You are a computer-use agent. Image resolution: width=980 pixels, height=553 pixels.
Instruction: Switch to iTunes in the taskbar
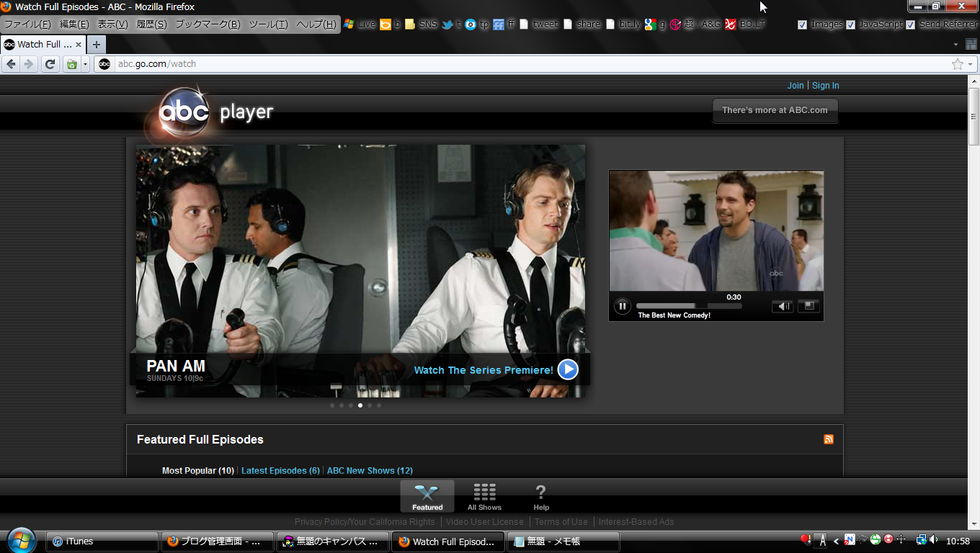(102, 541)
